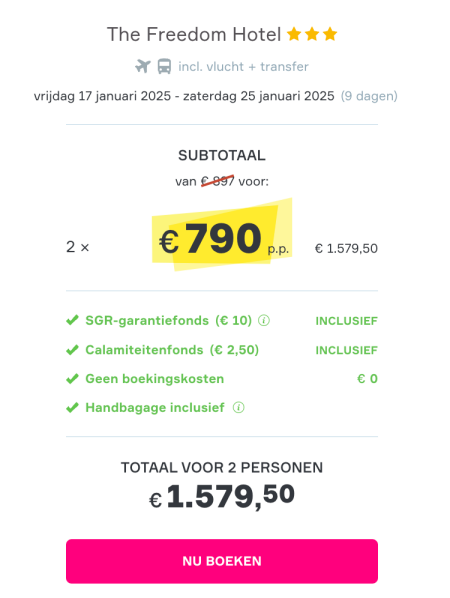Click the total price €1.579,50
The width and height of the screenshot is (450, 598).
222,496
